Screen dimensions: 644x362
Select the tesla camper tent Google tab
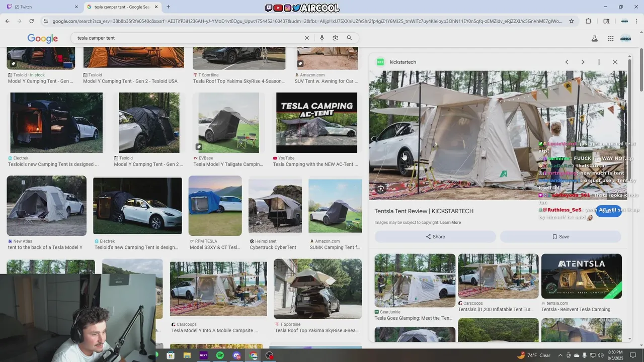(122, 7)
